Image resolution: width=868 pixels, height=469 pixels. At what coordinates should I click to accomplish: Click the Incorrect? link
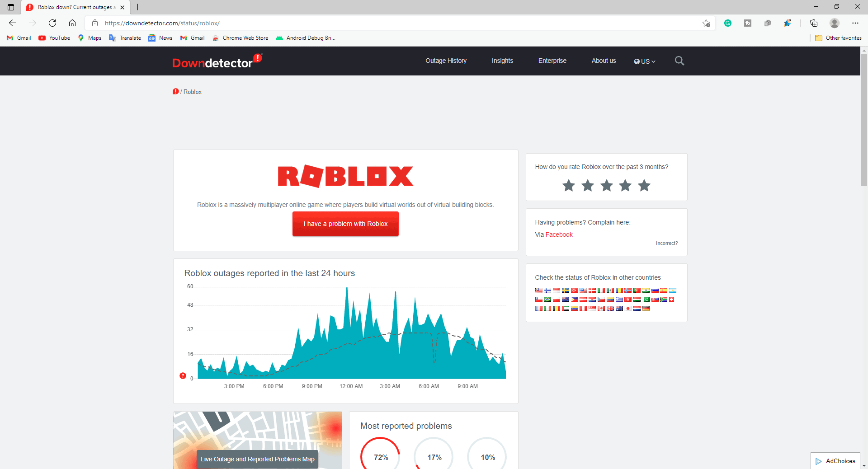tap(667, 243)
